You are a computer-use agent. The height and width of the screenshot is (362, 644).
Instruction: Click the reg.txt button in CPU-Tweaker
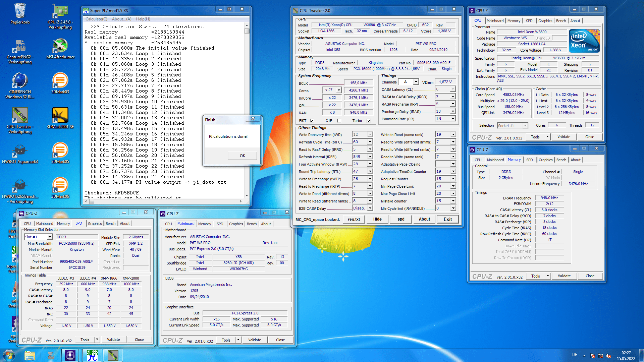click(x=354, y=219)
